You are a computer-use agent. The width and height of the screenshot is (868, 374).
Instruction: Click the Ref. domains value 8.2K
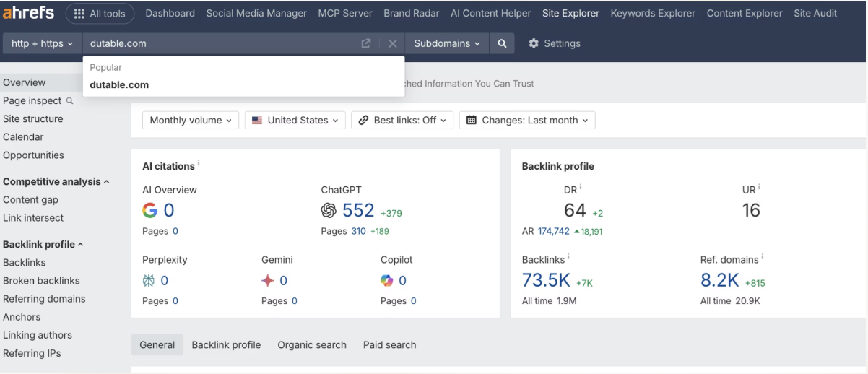pos(720,280)
